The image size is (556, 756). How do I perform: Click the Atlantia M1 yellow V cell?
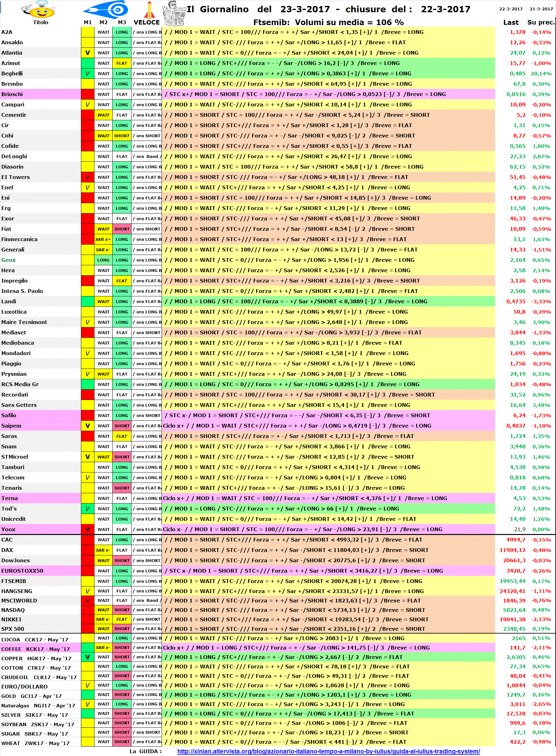tap(88, 53)
